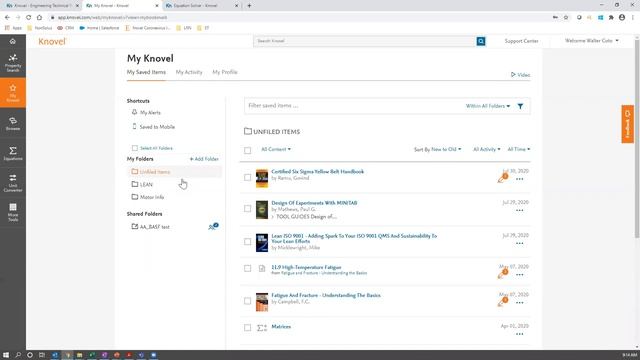The image size is (640, 360).
Task: Click the Saved to Mobile phone icon
Action: [x=134, y=127]
